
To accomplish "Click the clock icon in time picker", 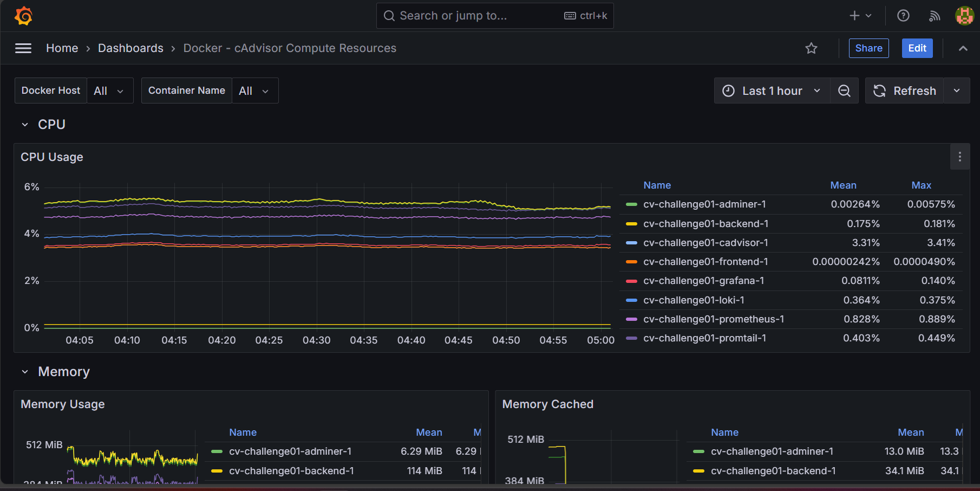I will (x=729, y=91).
